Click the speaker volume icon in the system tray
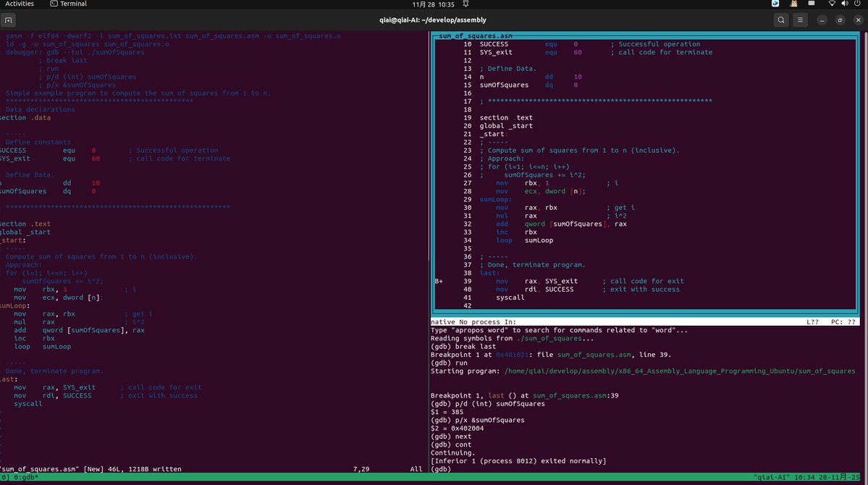 pyautogui.click(x=845, y=4)
